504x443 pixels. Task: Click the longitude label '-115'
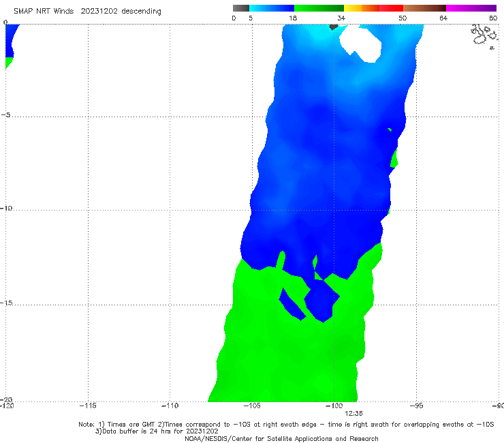click(88, 406)
